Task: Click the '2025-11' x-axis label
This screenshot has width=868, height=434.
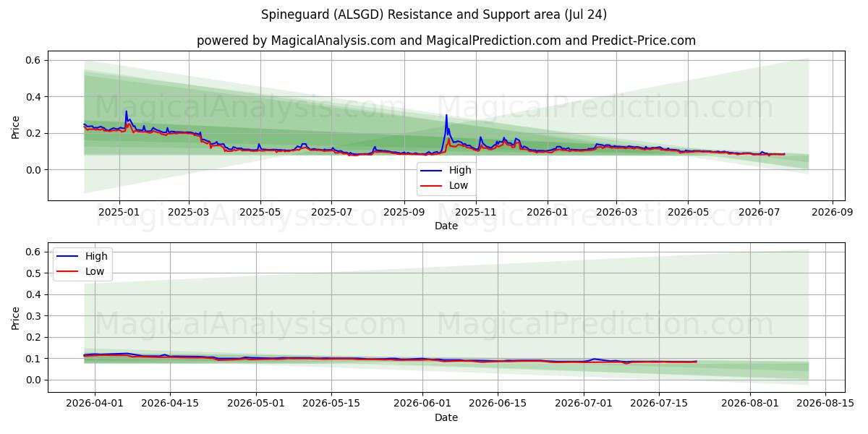Action: (x=476, y=213)
